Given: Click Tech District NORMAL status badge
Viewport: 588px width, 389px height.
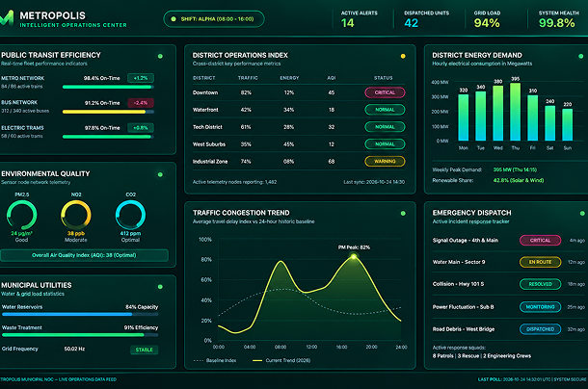Looking at the screenshot, I should (385, 127).
